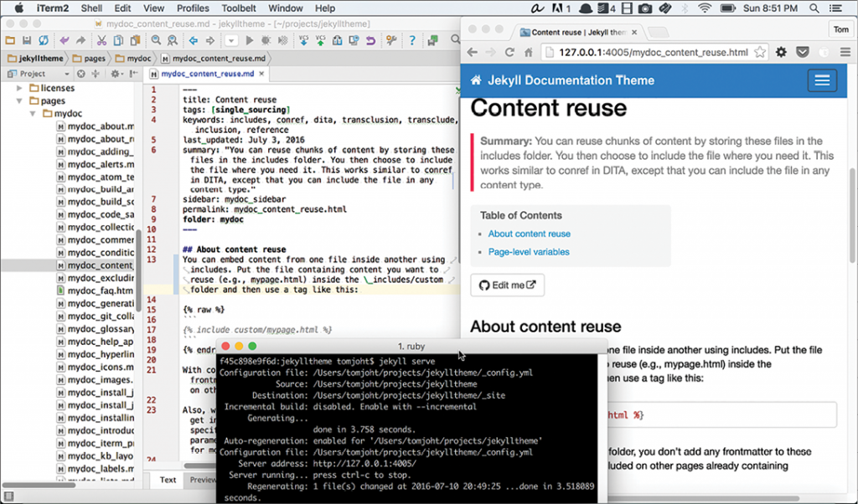The height and width of the screenshot is (504, 858).
Task: Collapse the pages folder
Action: point(20,100)
